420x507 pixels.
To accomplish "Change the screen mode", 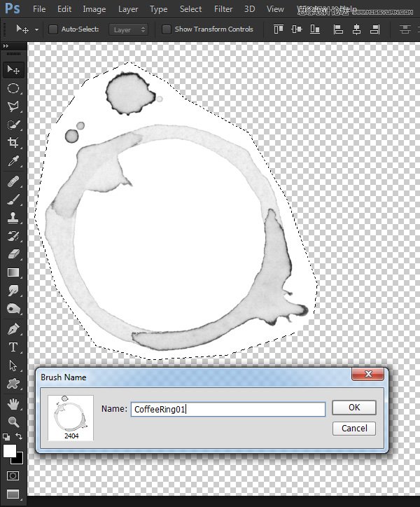I will point(13,494).
